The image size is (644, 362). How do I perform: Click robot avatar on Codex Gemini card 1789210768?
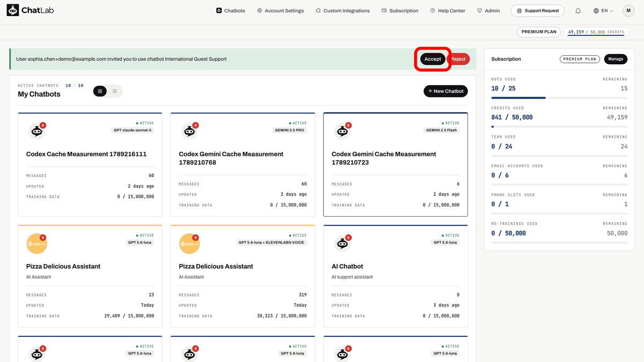point(188,131)
